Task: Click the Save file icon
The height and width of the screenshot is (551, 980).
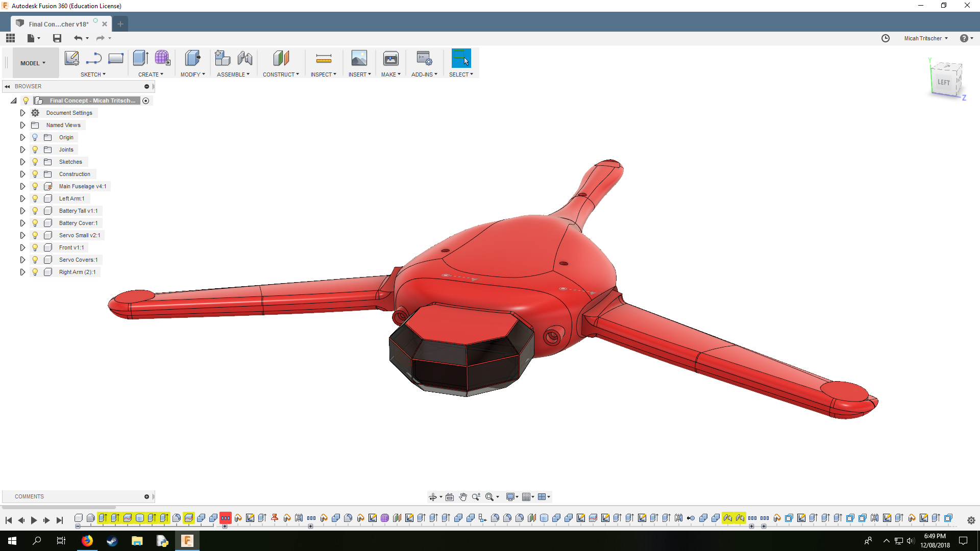Action: tap(57, 38)
